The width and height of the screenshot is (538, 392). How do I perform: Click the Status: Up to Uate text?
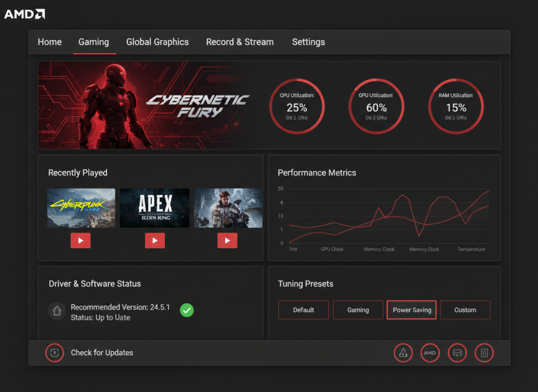pyautogui.click(x=100, y=317)
